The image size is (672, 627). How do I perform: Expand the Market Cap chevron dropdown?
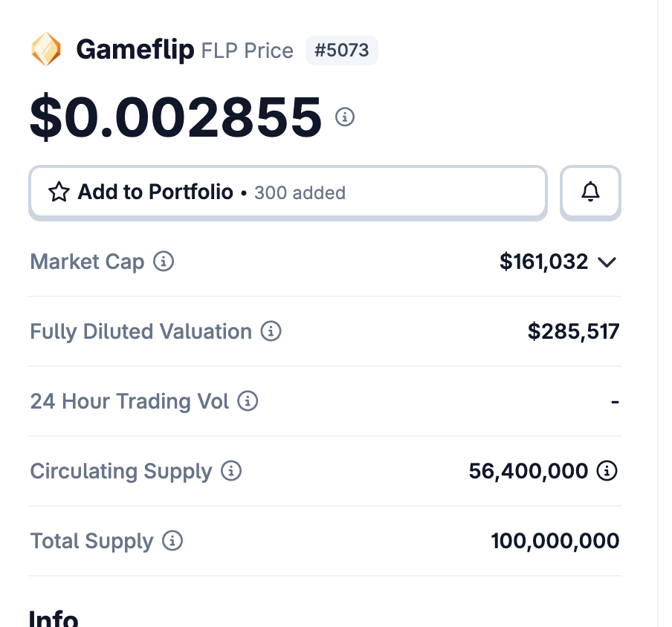(607, 261)
